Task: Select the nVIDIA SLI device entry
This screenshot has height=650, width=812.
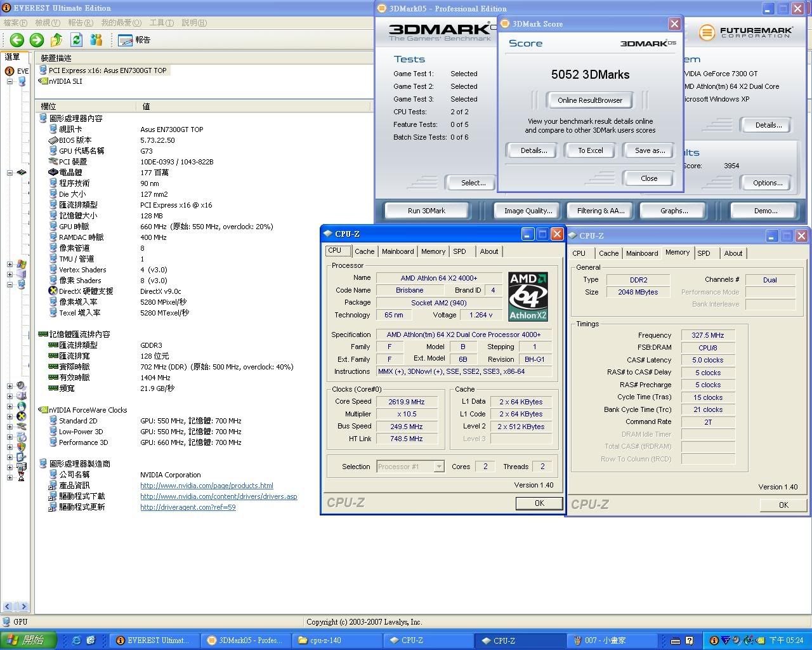Action: [x=65, y=81]
